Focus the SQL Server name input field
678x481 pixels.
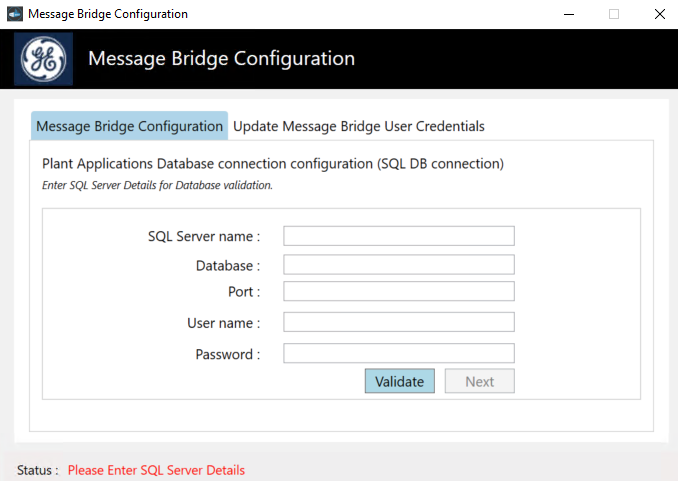[399, 236]
